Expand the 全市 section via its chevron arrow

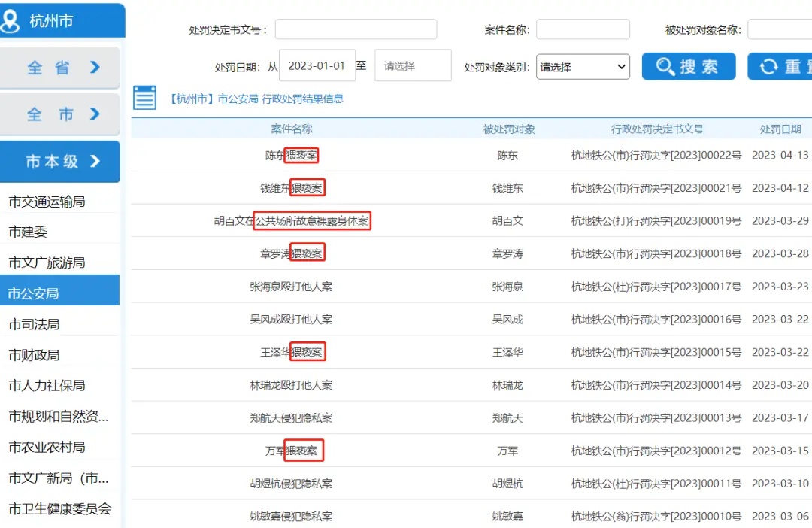[x=96, y=114]
